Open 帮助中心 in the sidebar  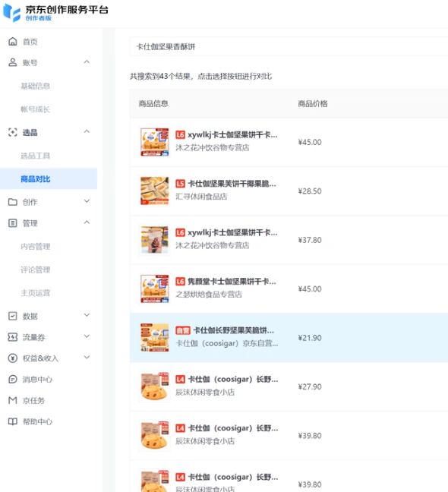[x=37, y=421]
